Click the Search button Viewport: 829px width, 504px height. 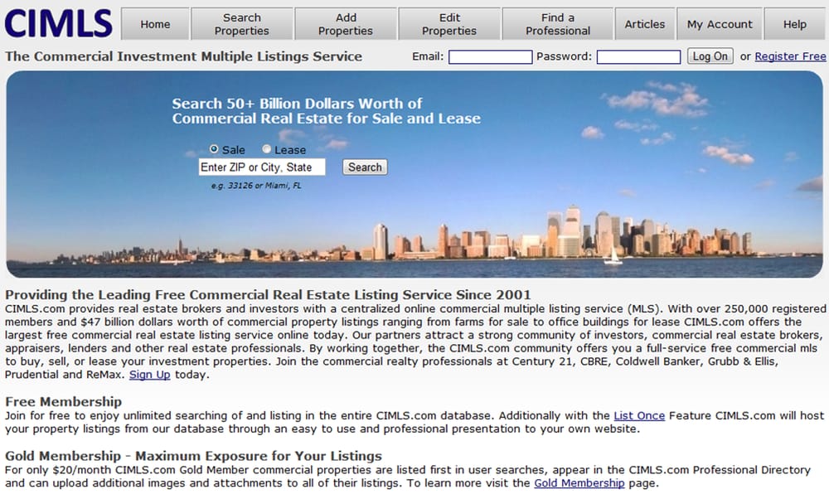coord(364,167)
